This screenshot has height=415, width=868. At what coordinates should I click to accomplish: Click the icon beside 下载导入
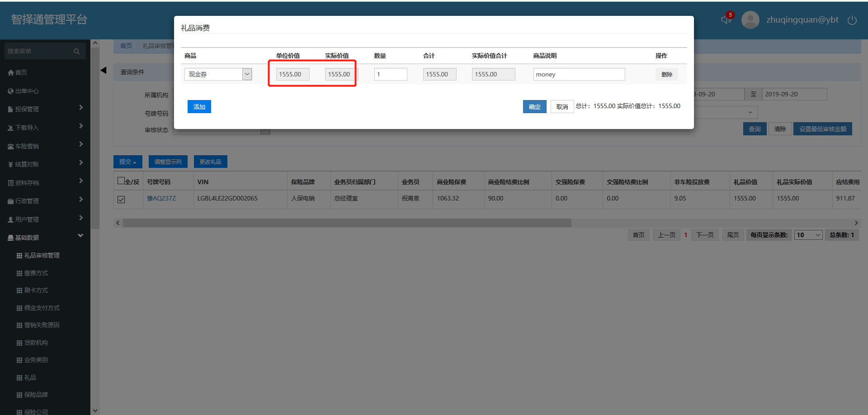[x=11, y=128]
